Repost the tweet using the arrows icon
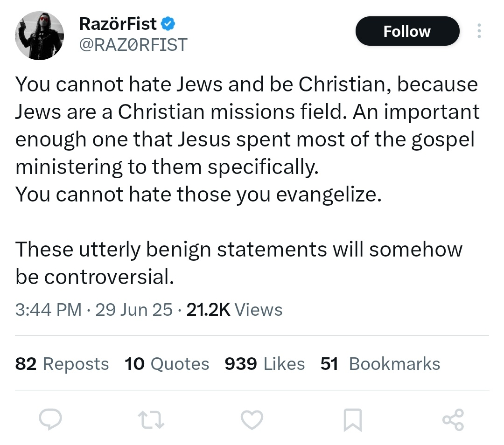 pyautogui.click(x=152, y=419)
